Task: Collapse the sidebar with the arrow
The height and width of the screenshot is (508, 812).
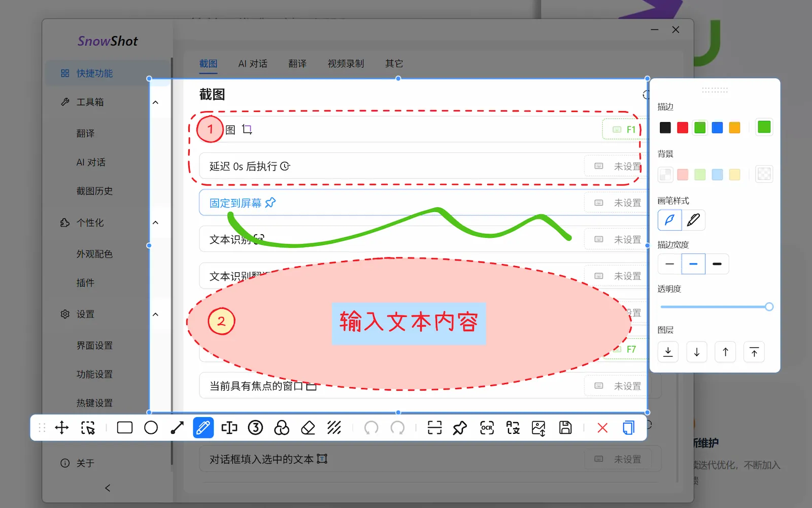Action: pyautogui.click(x=107, y=488)
